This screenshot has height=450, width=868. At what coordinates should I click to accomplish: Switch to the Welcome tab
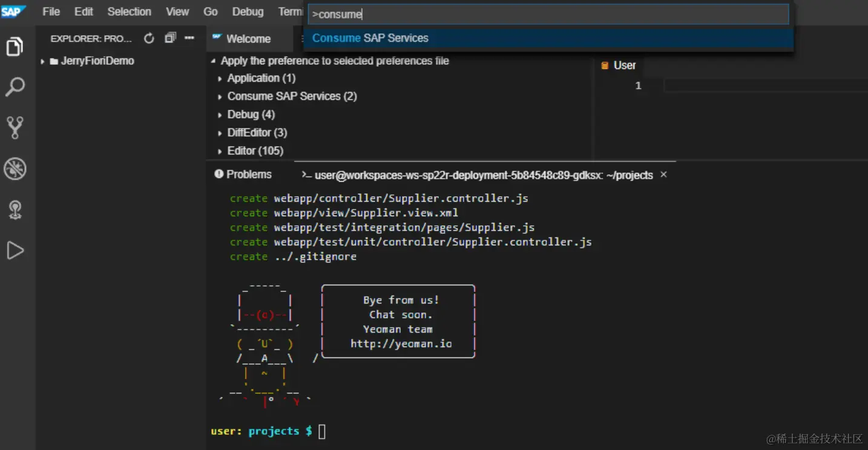tap(248, 39)
